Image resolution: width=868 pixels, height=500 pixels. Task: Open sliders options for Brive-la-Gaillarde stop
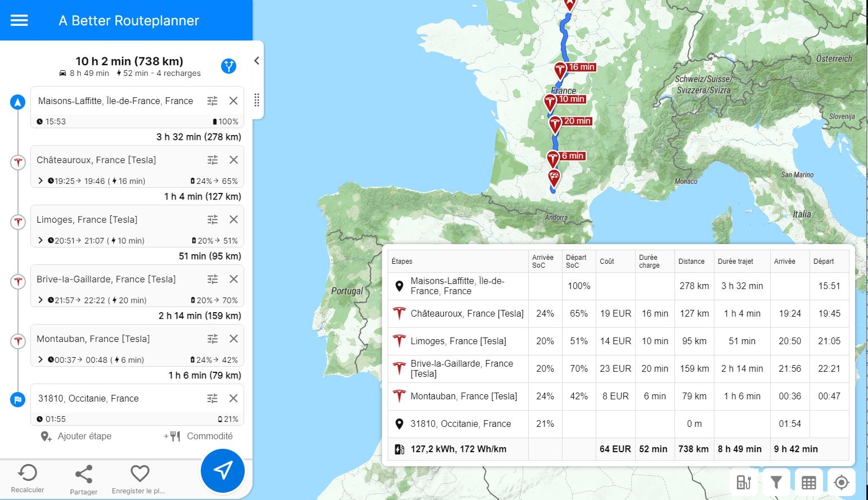pyautogui.click(x=213, y=279)
